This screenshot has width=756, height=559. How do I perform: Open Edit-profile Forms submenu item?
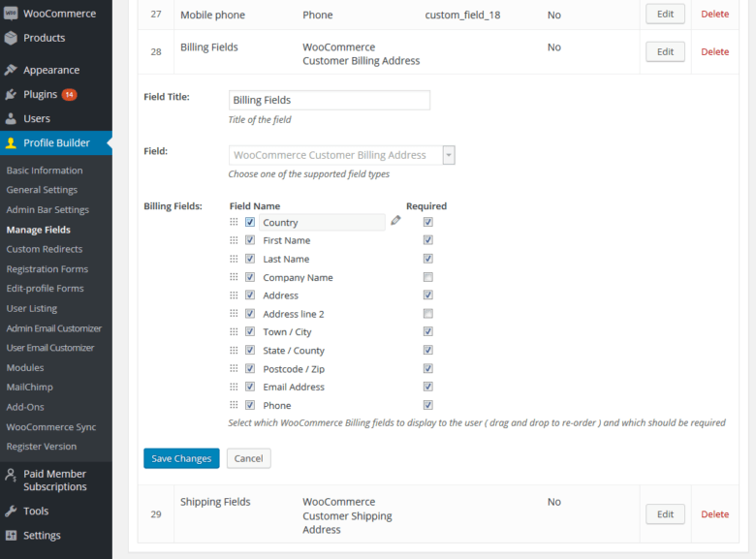45,288
